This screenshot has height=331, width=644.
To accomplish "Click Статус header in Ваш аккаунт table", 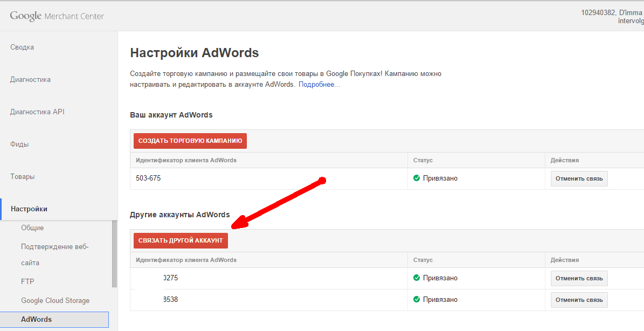I will pos(423,160).
